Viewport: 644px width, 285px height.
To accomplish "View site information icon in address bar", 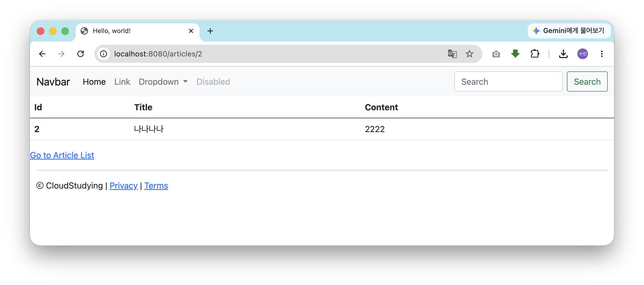I will coord(104,54).
